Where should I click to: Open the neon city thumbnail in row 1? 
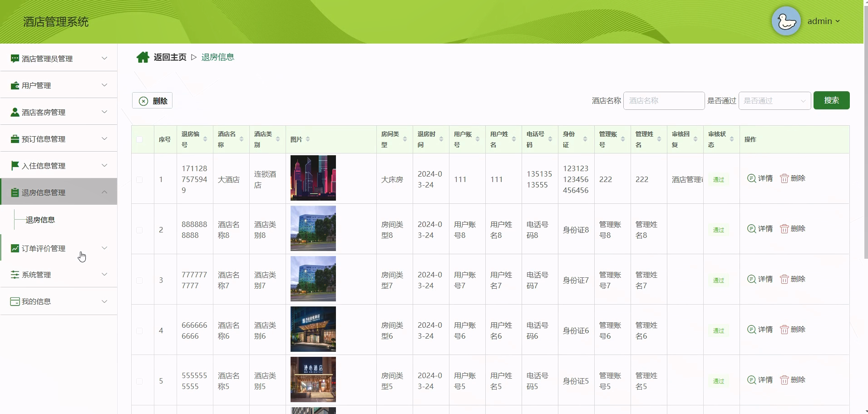[313, 178]
